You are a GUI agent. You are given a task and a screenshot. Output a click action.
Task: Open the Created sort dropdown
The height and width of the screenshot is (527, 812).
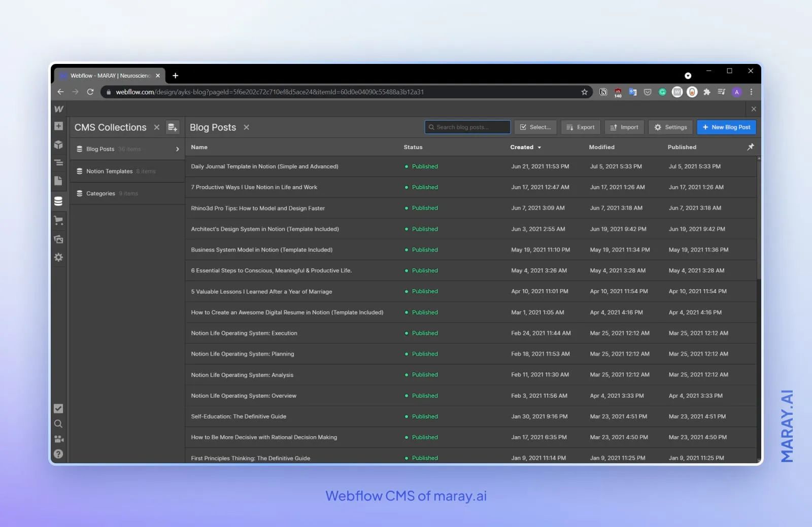pyautogui.click(x=526, y=147)
